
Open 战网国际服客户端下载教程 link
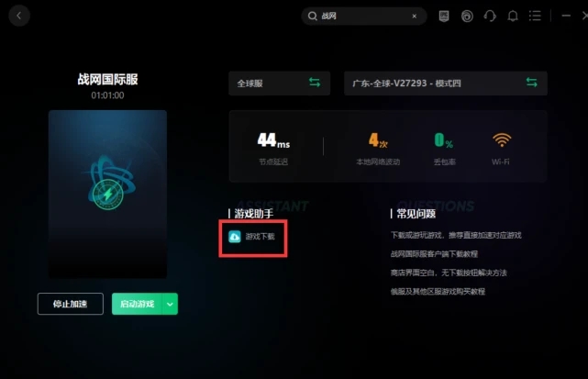coord(434,254)
